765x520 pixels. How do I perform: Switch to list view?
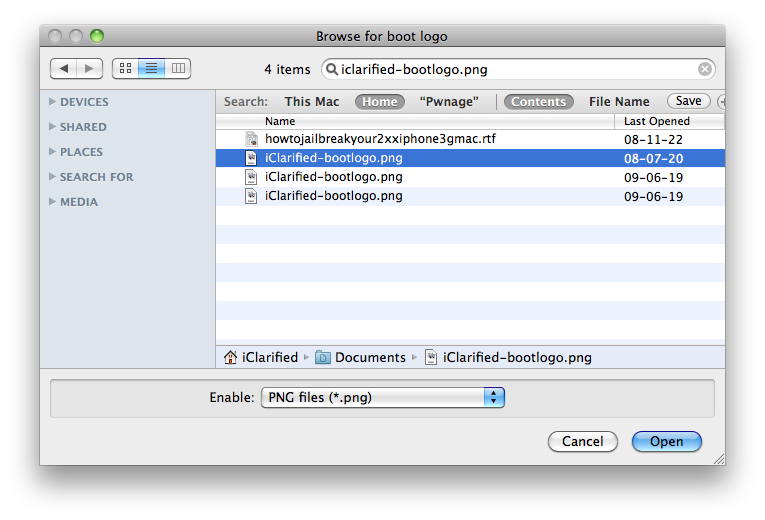152,69
